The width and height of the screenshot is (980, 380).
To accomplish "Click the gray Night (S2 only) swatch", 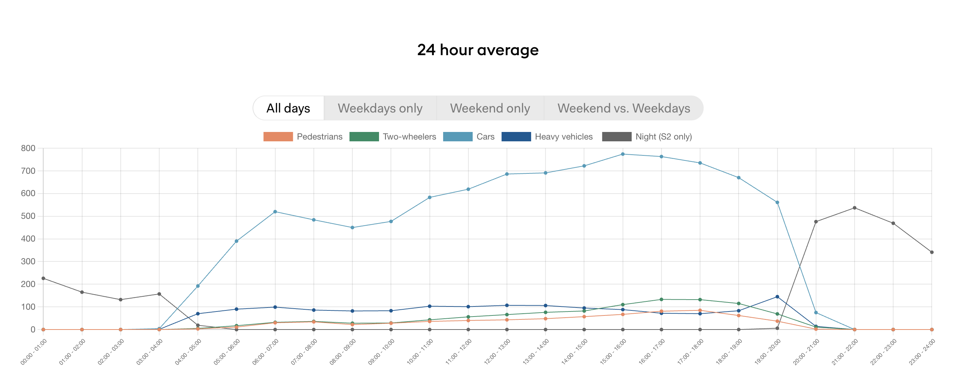I will click(616, 137).
